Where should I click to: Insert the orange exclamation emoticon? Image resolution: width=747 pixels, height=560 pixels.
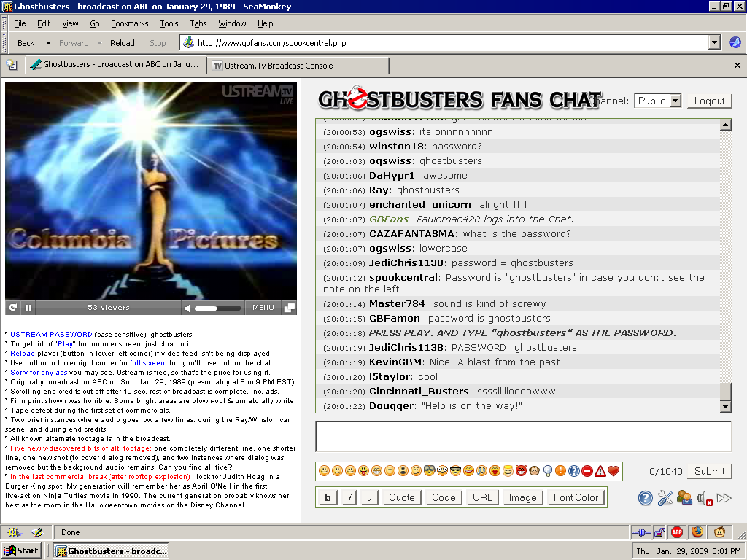point(561,471)
